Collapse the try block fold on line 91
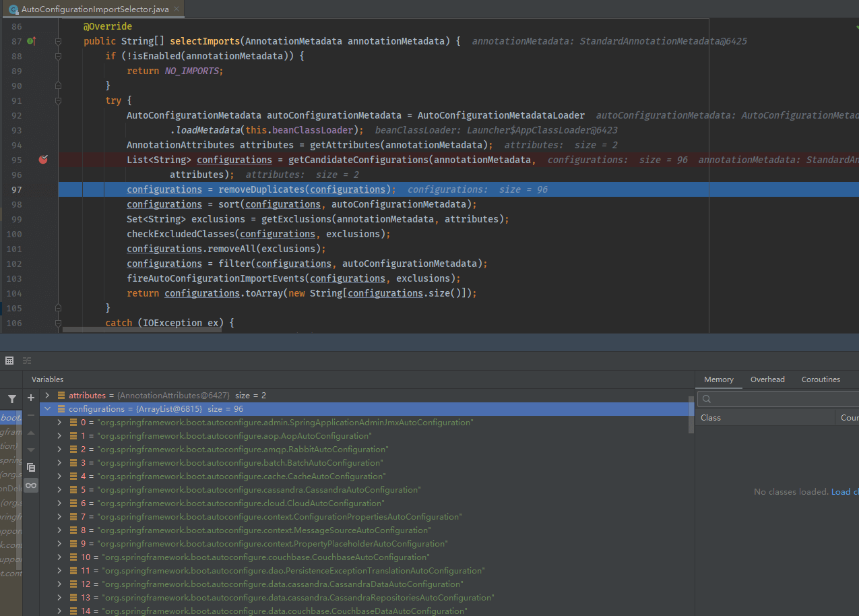This screenshot has width=859, height=616. 58,100
